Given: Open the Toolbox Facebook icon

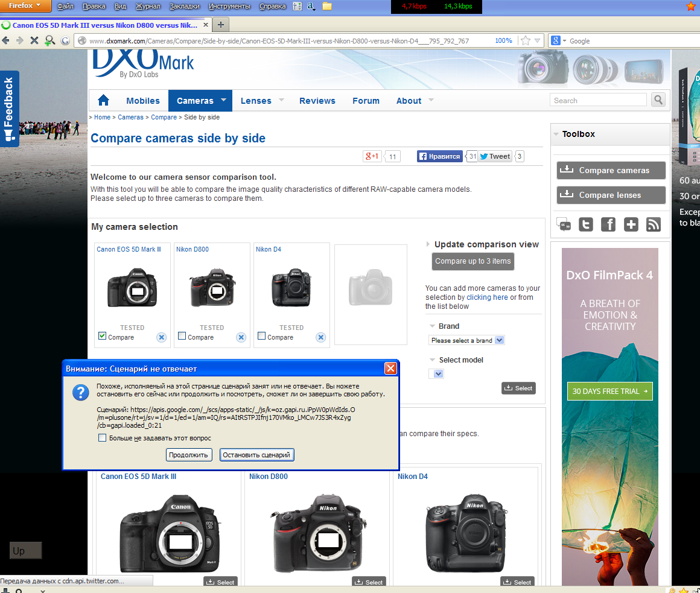Looking at the screenshot, I should 608,224.
